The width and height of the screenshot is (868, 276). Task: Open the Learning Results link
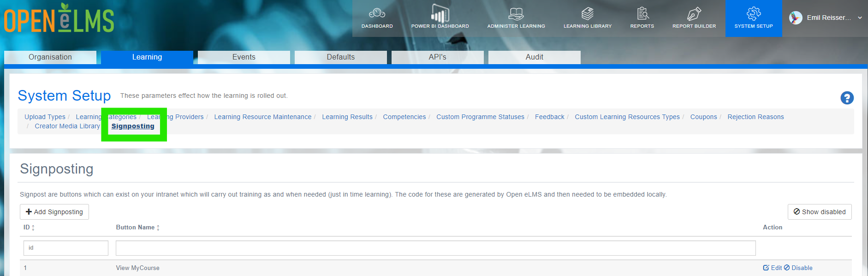[x=347, y=117]
